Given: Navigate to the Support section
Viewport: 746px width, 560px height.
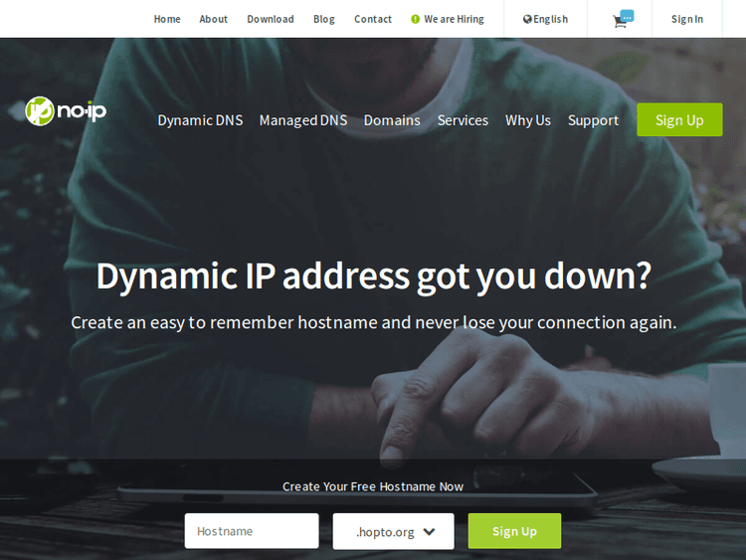Looking at the screenshot, I should 593,120.
